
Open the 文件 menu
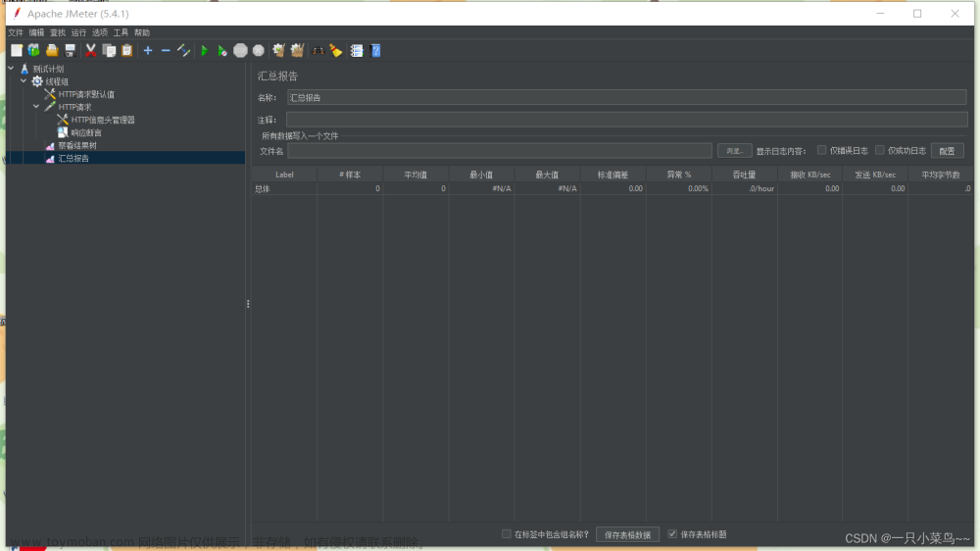coord(15,32)
